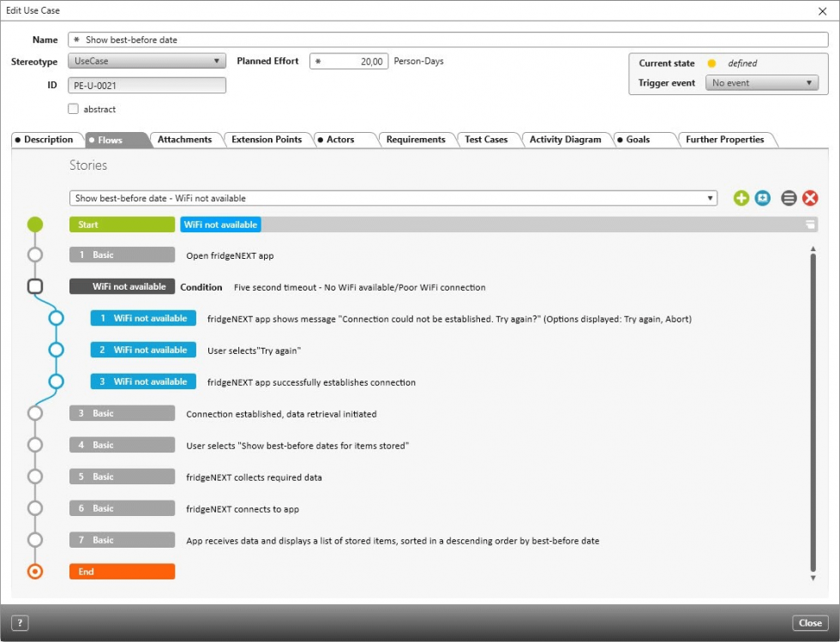Open help via the question mark icon
Screen dimensions: 840x642
19,622
